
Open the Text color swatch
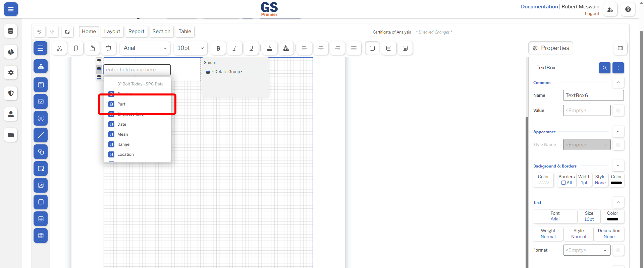pos(612,216)
